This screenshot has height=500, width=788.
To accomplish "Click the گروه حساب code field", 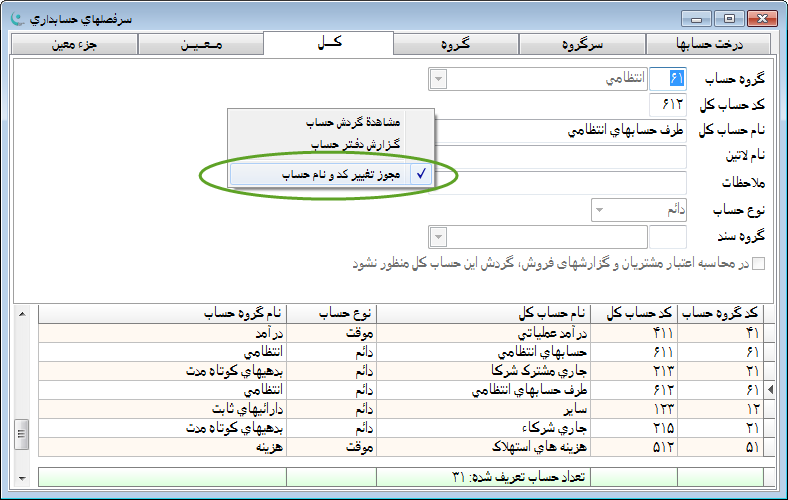I will [x=668, y=79].
